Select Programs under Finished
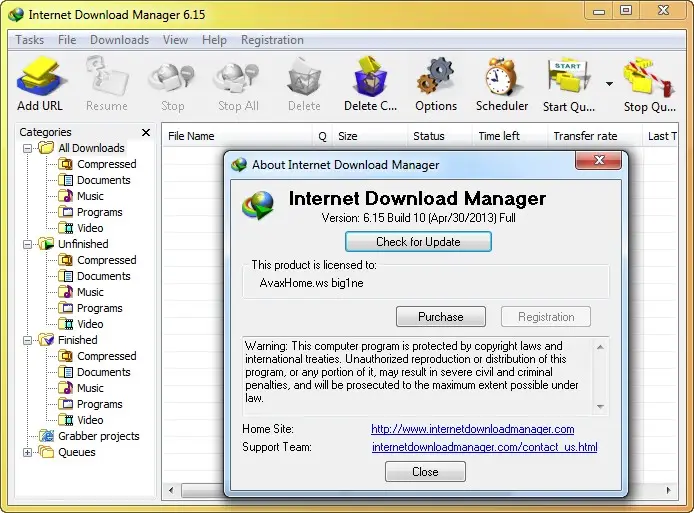The height and width of the screenshot is (513, 694). pyautogui.click(x=100, y=404)
